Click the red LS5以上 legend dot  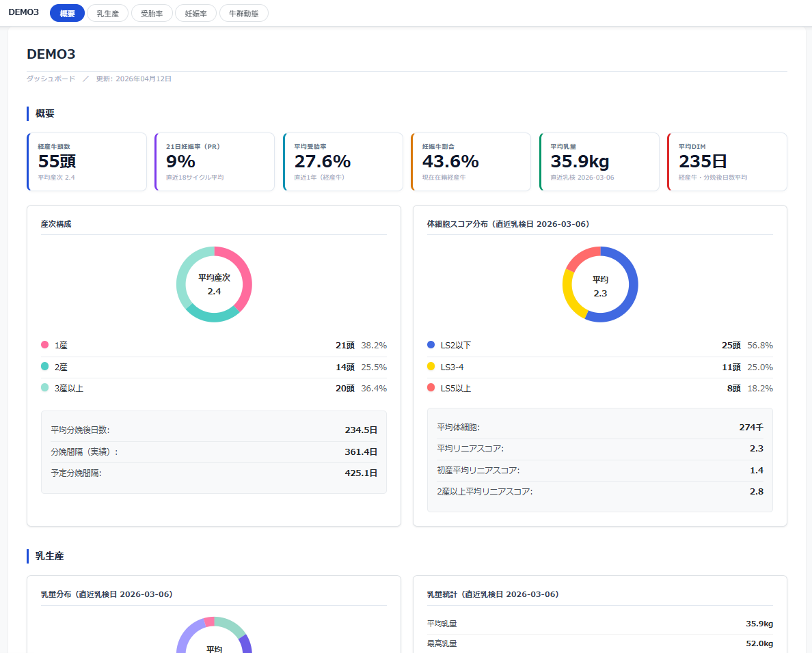(431, 387)
